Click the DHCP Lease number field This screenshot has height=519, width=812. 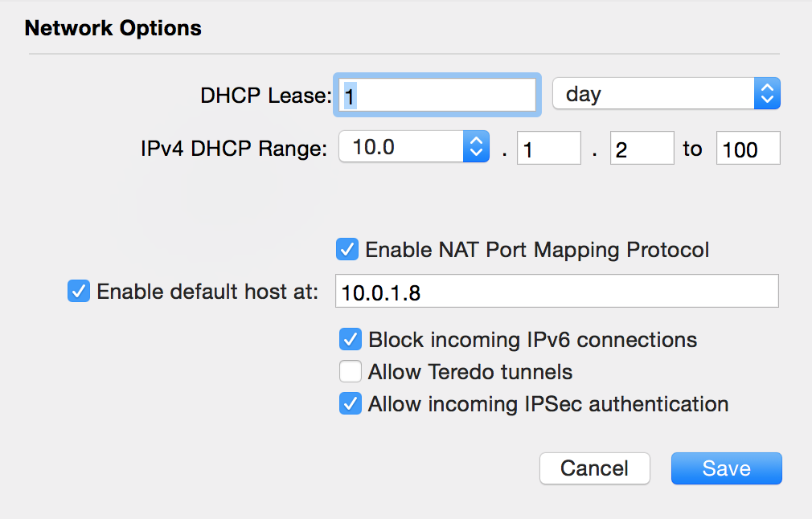pyautogui.click(x=438, y=96)
